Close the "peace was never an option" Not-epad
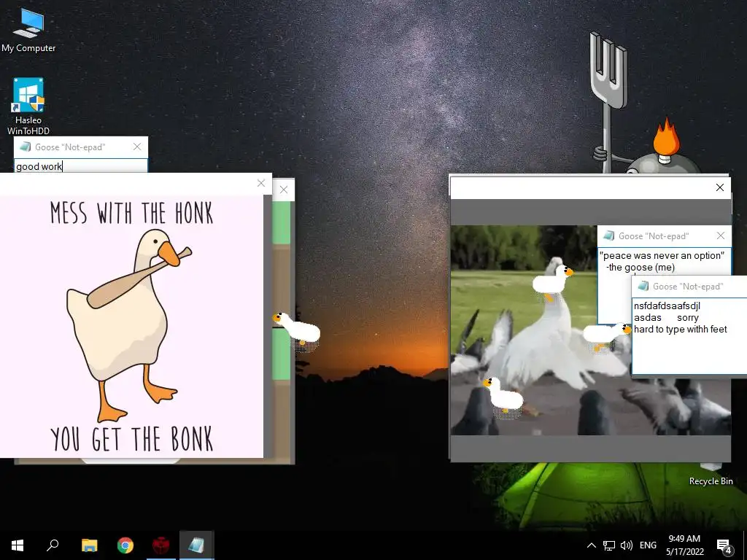 (721, 236)
